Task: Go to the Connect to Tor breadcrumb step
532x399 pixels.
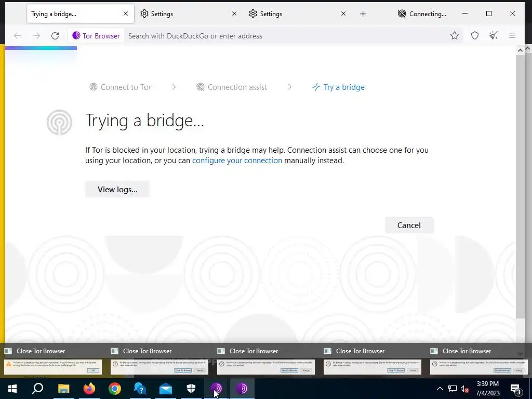Action: [x=121, y=87]
